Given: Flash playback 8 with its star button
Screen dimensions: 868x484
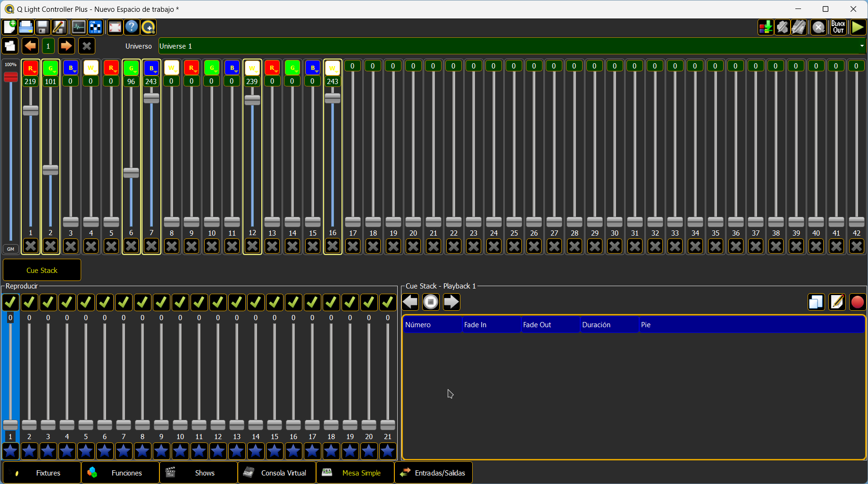Looking at the screenshot, I should pyautogui.click(x=142, y=451).
